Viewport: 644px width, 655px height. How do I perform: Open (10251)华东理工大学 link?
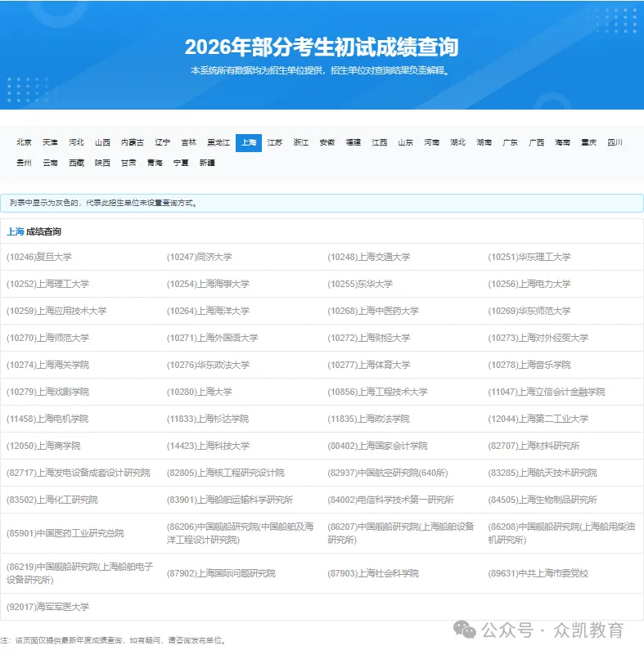[x=529, y=257]
